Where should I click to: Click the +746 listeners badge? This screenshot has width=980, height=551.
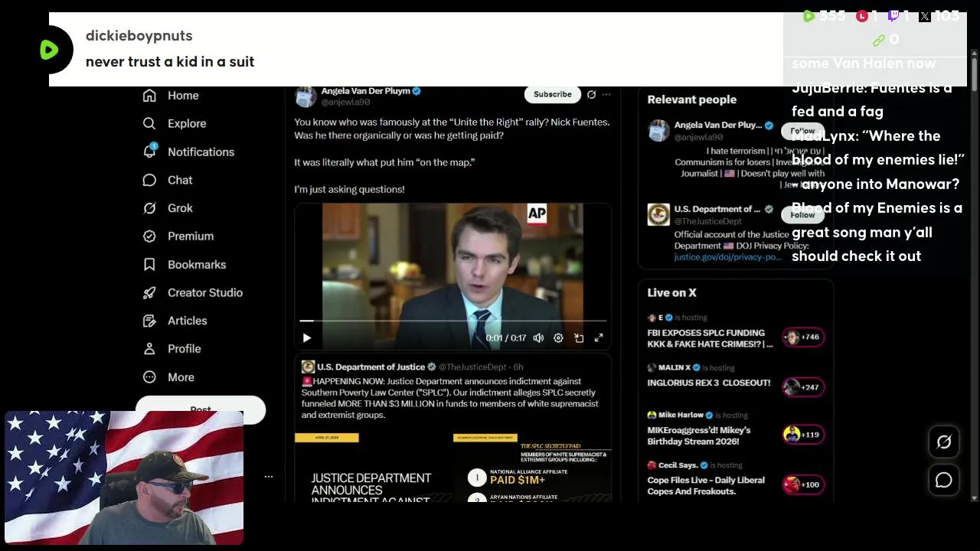coord(803,337)
